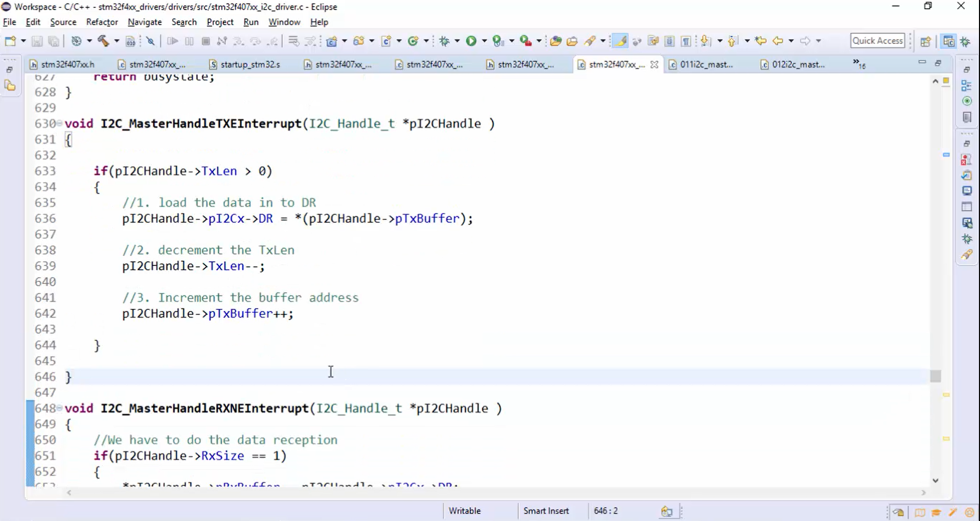
Task: Click the Quick Access search field
Action: point(878,41)
